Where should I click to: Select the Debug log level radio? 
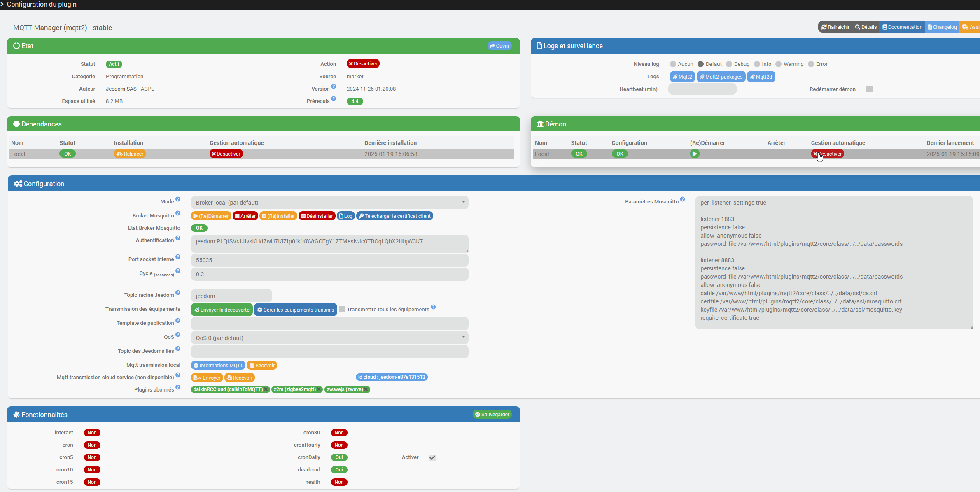[x=729, y=64]
